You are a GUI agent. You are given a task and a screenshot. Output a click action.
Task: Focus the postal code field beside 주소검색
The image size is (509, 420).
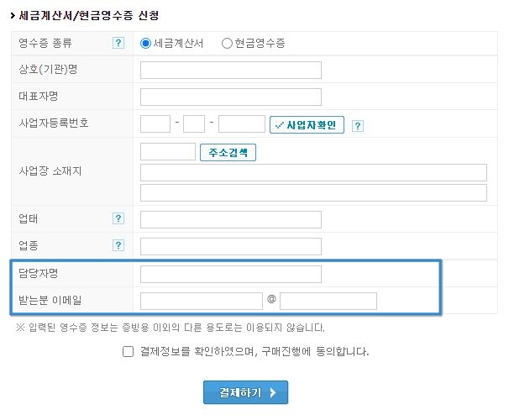[x=168, y=151]
